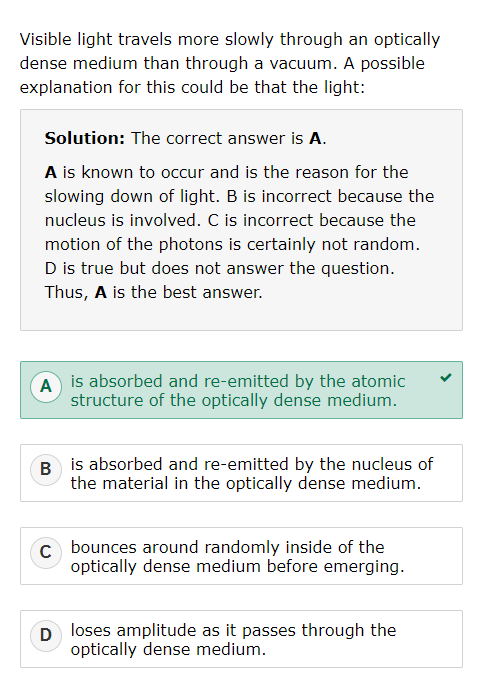Select the circled letter A option
Viewport: 485px width, 693px height.
click(x=46, y=387)
